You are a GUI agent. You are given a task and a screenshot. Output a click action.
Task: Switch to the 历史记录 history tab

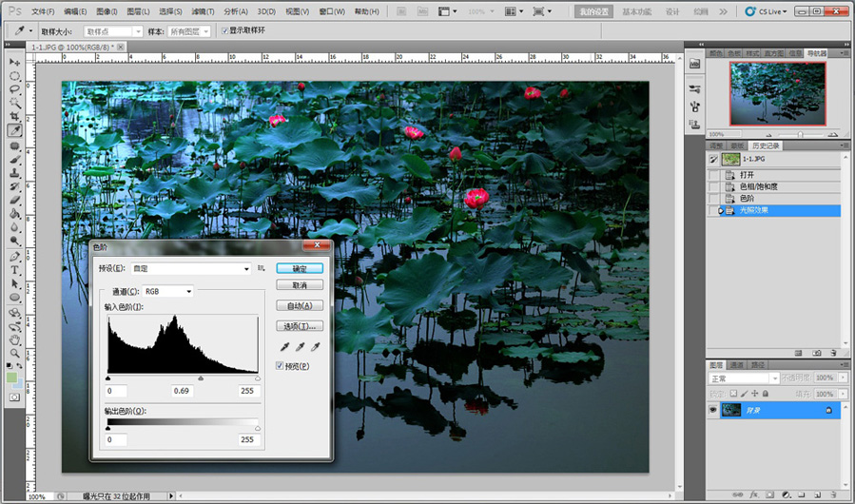point(766,145)
